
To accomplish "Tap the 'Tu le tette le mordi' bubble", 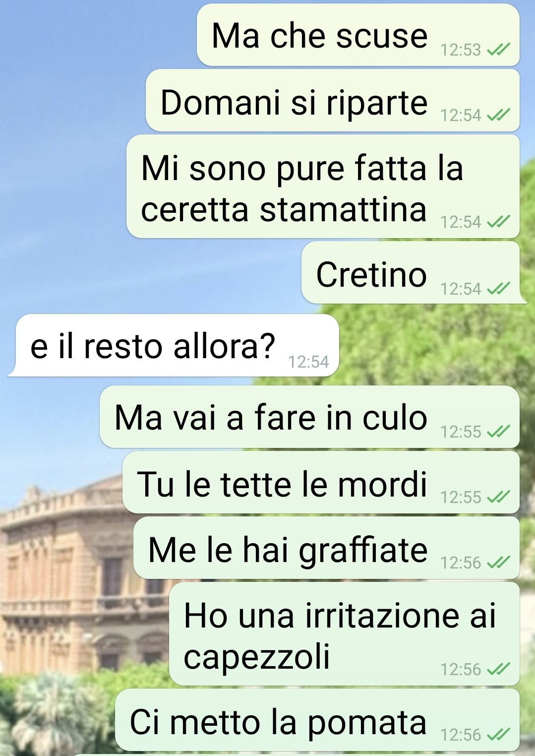I will (321, 482).
